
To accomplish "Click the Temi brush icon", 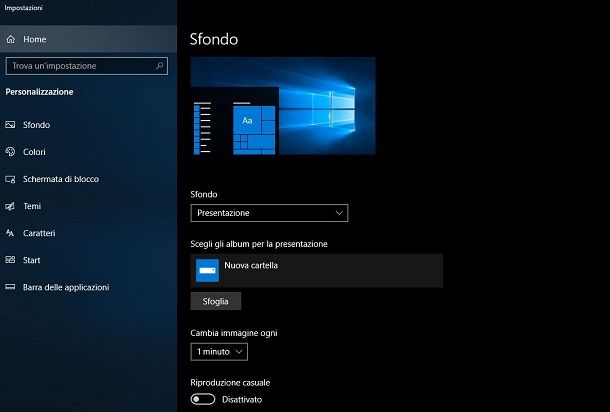I will tap(10, 206).
